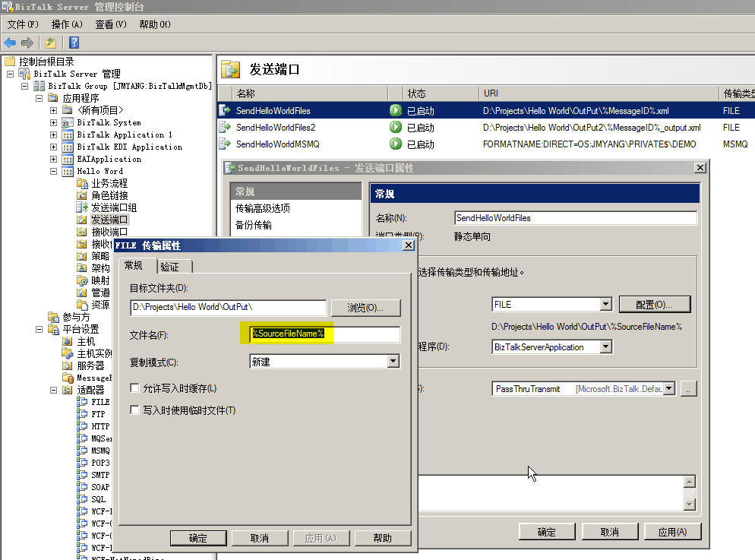Expand the BizTalk.System node
Screen dimensions: 755x560
(x=53, y=123)
